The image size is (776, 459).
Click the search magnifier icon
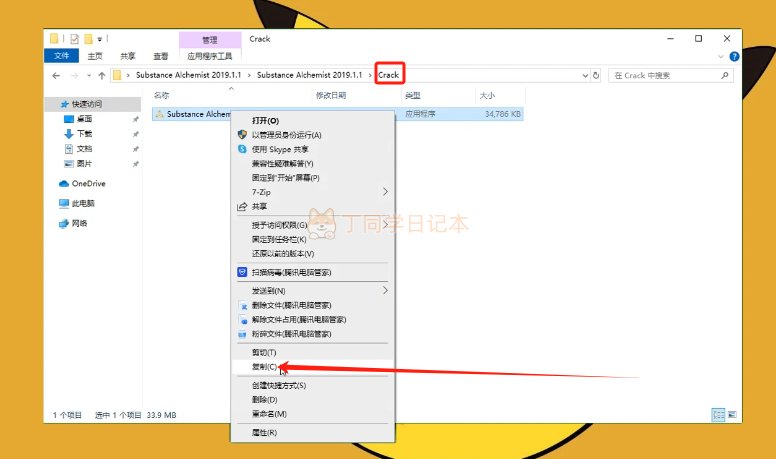coord(725,75)
